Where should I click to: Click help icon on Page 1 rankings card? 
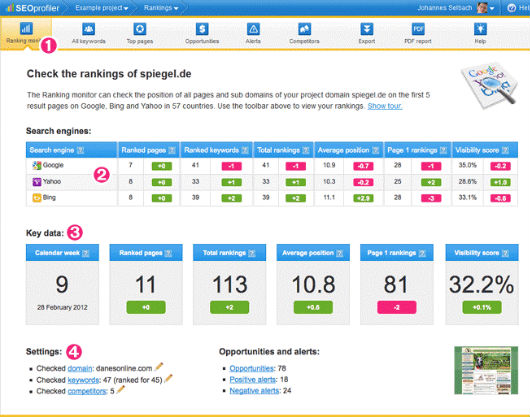tap(422, 253)
